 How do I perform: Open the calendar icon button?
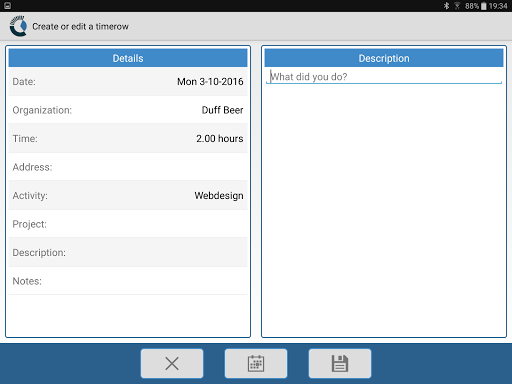click(x=256, y=363)
